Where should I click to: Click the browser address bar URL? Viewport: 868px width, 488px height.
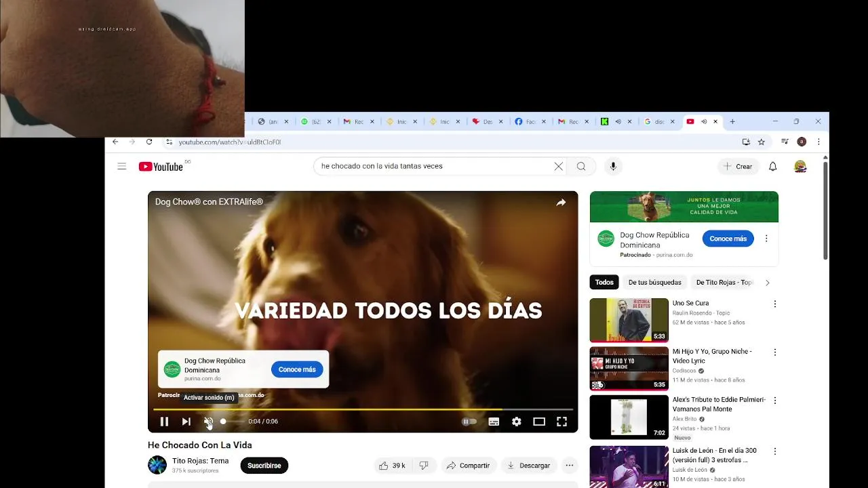click(229, 142)
